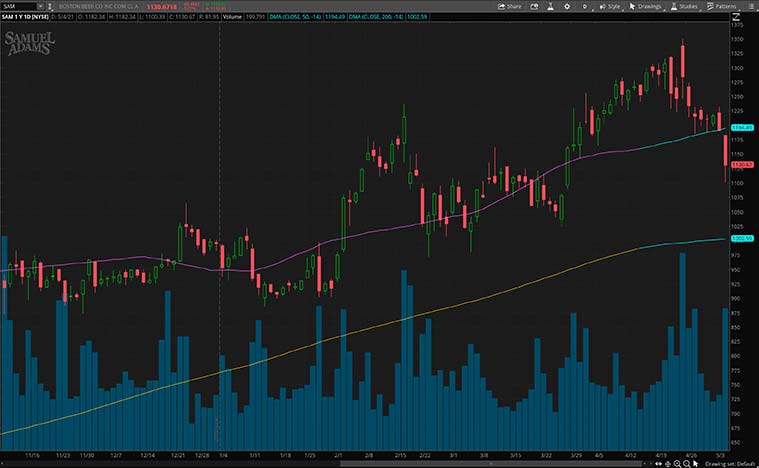
Task: Click the hamburger menu icon at top right
Action: pos(751,6)
